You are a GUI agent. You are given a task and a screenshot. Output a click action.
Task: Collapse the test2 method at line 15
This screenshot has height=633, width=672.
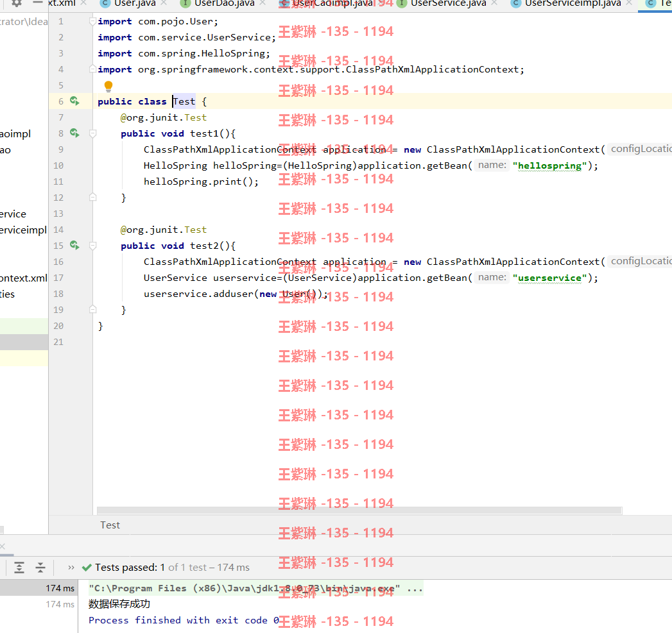point(92,246)
